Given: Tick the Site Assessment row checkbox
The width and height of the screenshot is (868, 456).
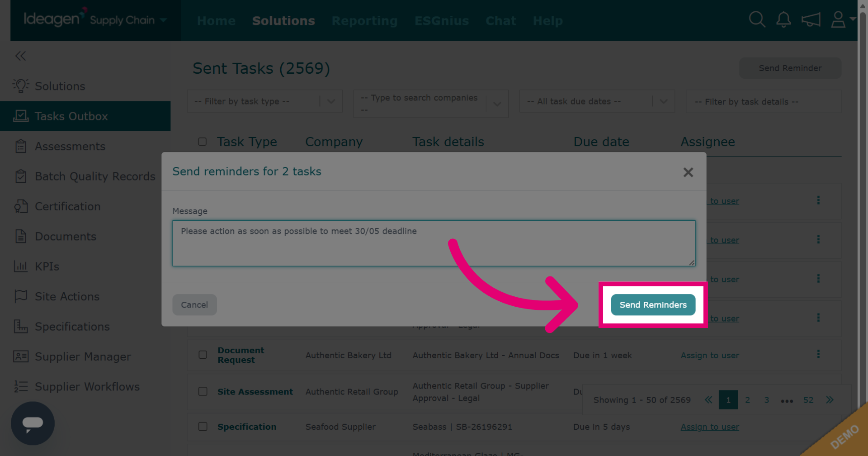Looking at the screenshot, I should pos(203,392).
